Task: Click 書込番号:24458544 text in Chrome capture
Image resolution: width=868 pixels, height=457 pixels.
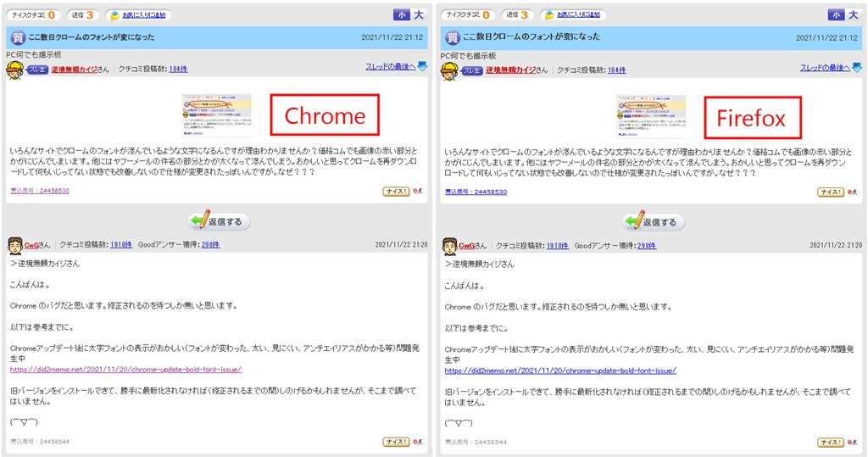Action: 40,442
